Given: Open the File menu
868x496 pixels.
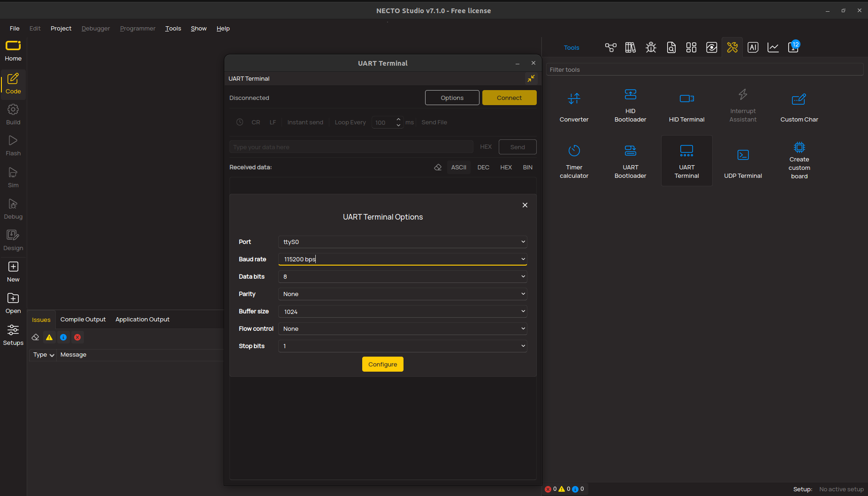Looking at the screenshot, I should (15, 28).
